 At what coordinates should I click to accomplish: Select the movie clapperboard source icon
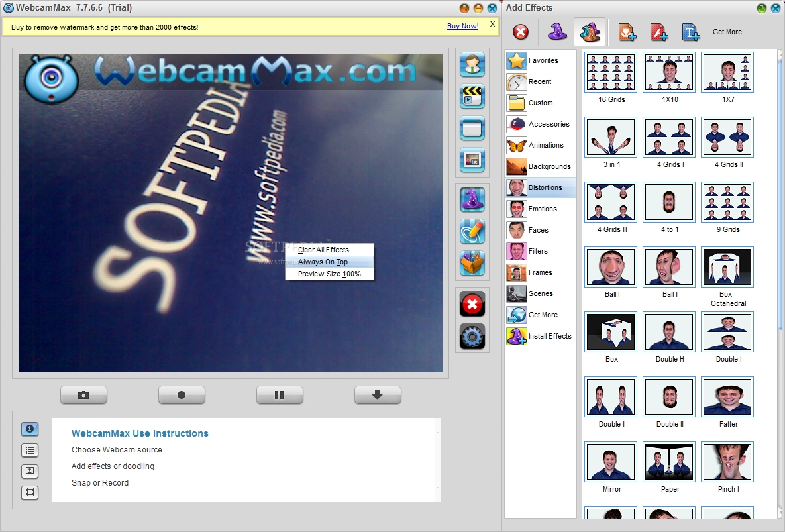(472, 96)
